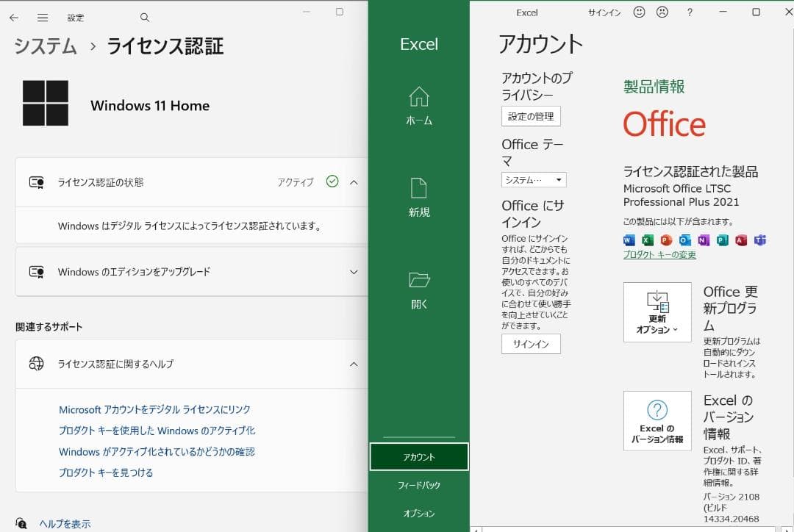Open the Settings hamburger navigation menu
Screen dimensions: 794x532
point(43,18)
